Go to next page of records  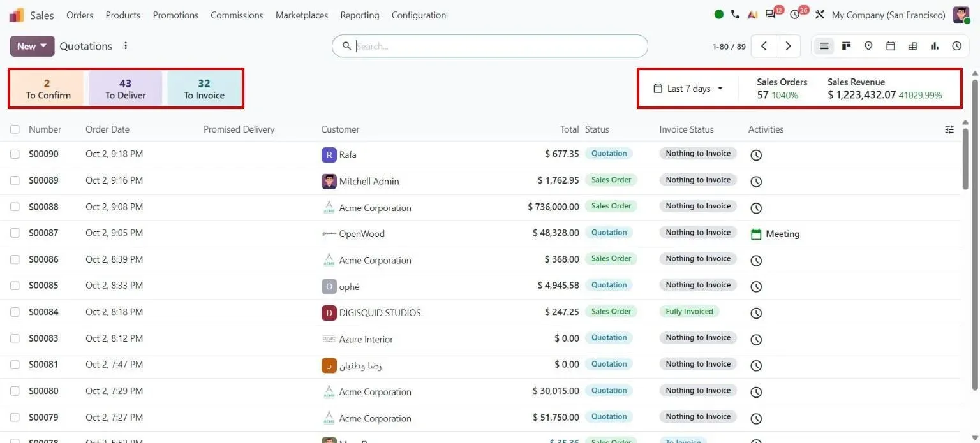pos(788,46)
